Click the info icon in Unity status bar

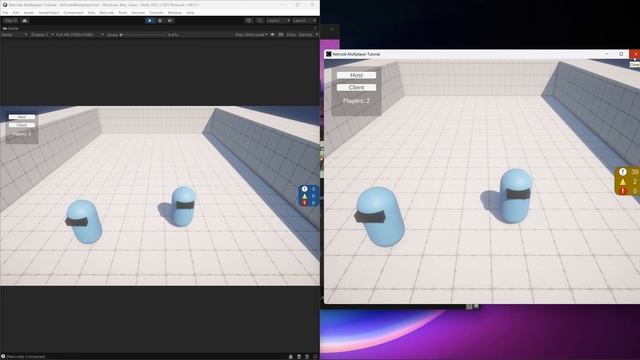[3, 357]
